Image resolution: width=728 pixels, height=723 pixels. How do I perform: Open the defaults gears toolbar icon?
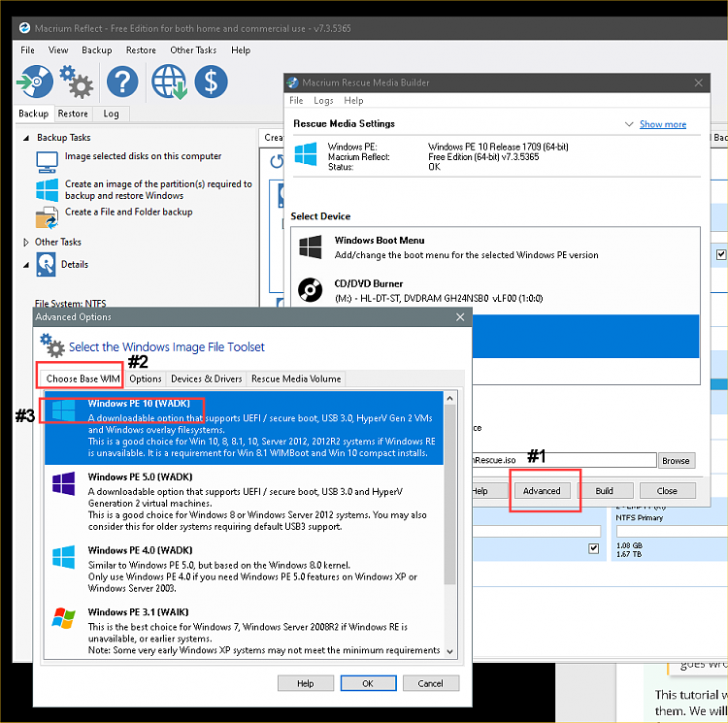76,82
